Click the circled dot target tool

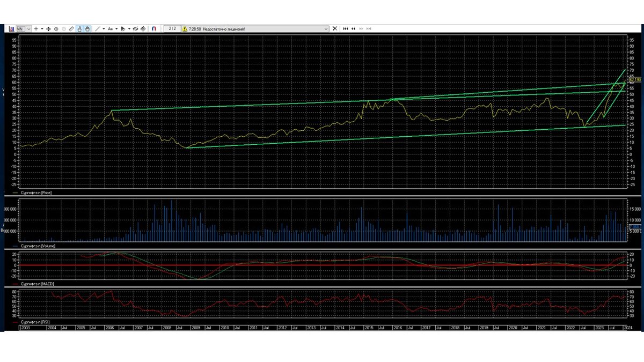56,29
